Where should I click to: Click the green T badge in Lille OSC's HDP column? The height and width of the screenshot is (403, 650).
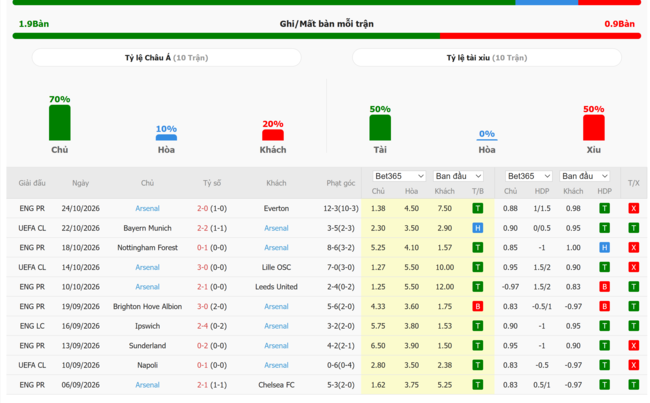pos(604,267)
